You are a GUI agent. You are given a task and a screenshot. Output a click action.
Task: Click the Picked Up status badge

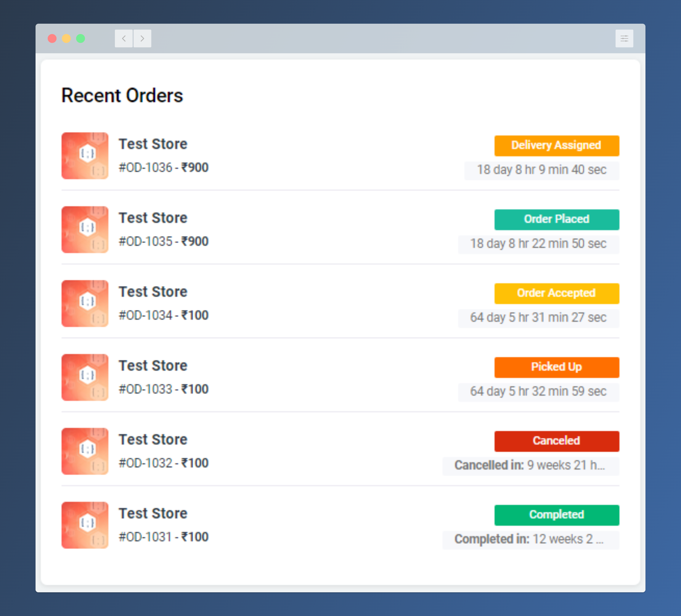(x=557, y=367)
